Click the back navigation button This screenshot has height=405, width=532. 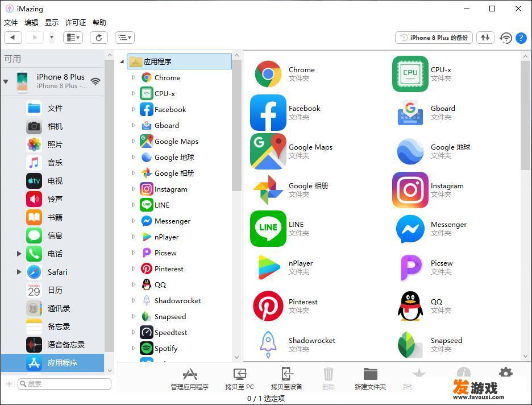tap(13, 38)
